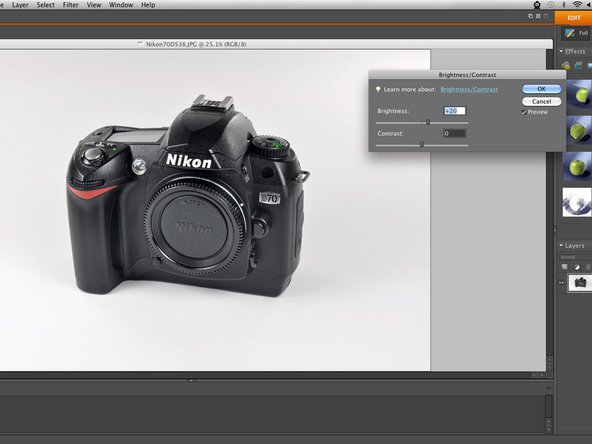Click the Contrast value field showing 0

pos(455,133)
